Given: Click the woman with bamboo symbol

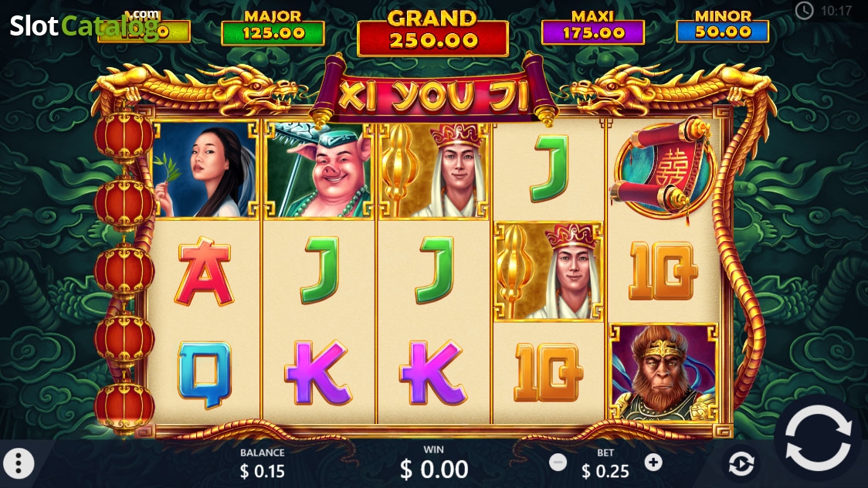Looking at the screenshot, I should point(205,171).
